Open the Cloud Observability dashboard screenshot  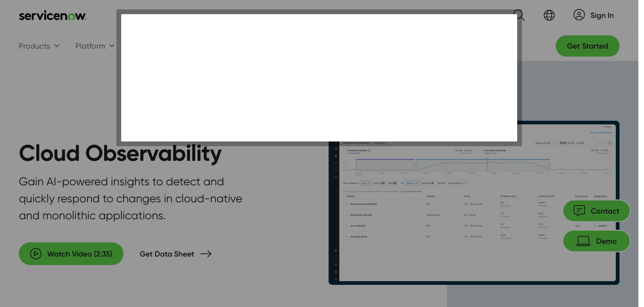pyautogui.click(x=474, y=203)
